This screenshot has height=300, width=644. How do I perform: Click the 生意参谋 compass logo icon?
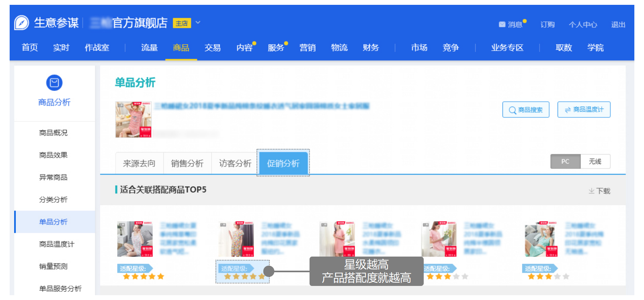click(x=22, y=23)
